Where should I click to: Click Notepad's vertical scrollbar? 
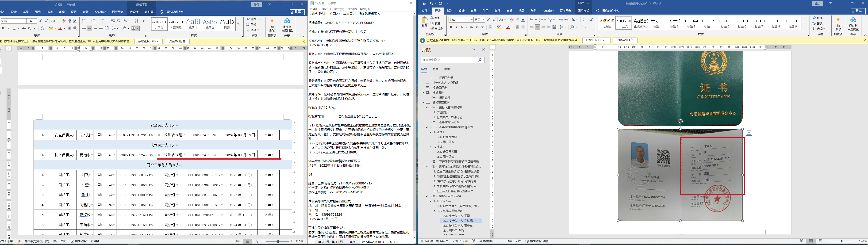415,125
